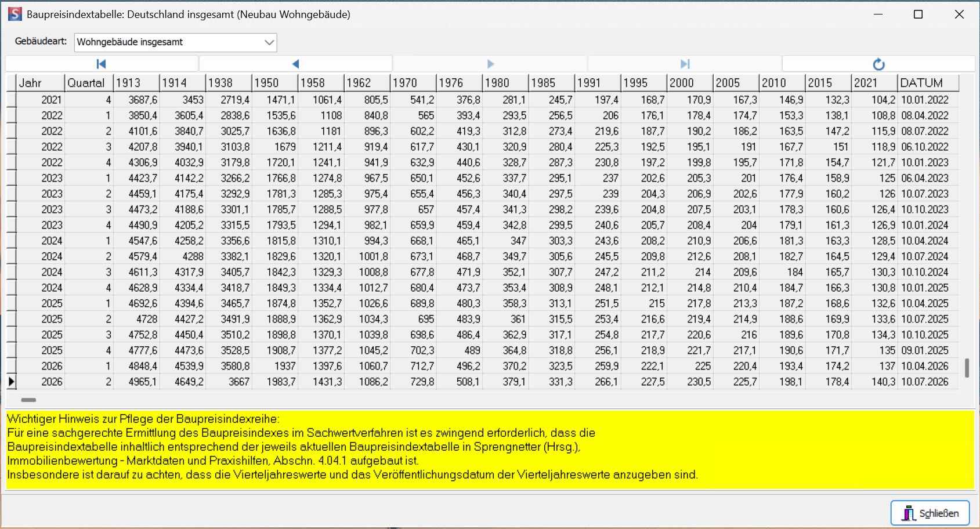Click the 1985 column header
Image resolution: width=980 pixels, height=529 pixels.
(552, 83)
